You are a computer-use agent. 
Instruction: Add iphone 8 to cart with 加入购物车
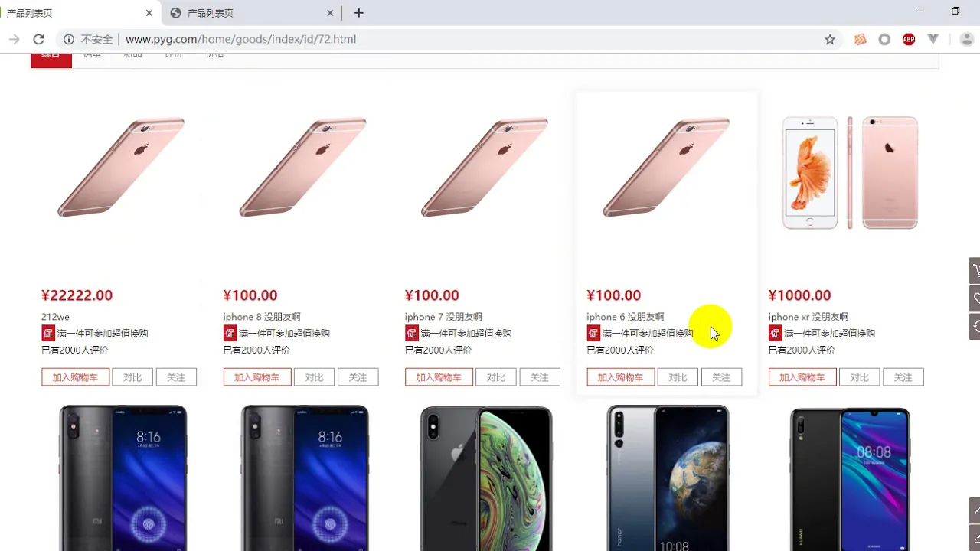pyautogui.click(x=257, y=377)
